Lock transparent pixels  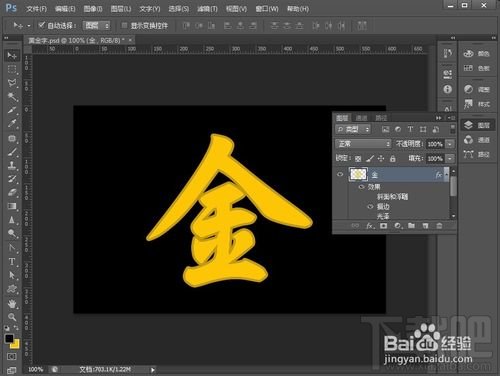358,159
